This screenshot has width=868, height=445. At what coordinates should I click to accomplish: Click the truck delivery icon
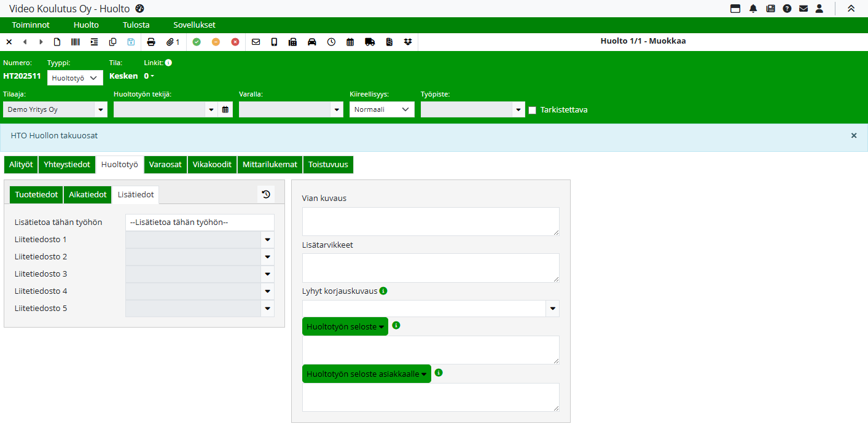[370, 42]
